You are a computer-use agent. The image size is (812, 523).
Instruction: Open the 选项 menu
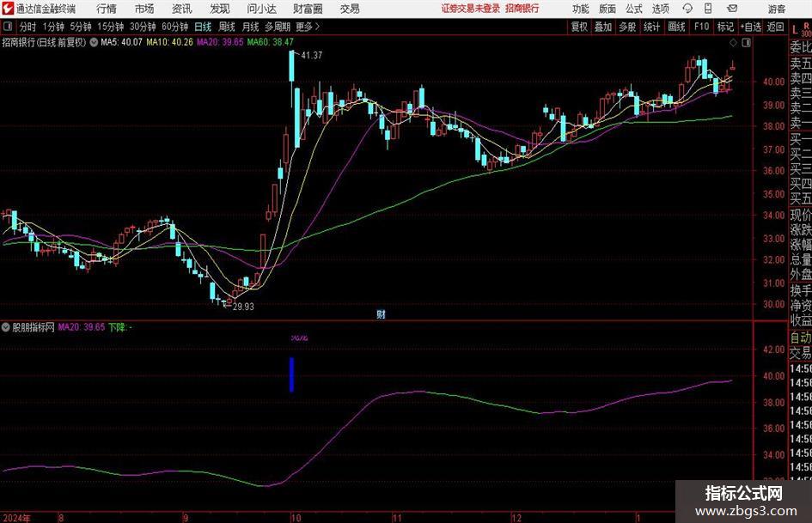(660, 9)
